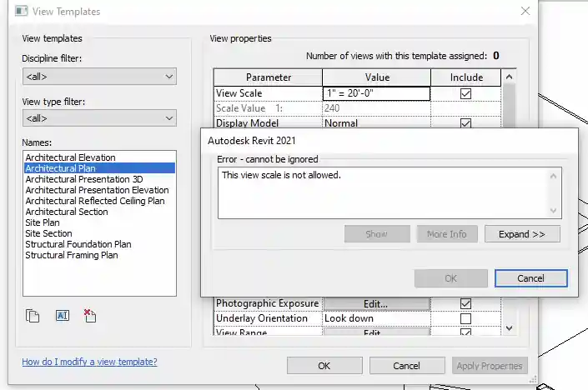The height and width of the screenshot is (390, 588).
Task: Click the Parameter column header
Action: point(268,77)
